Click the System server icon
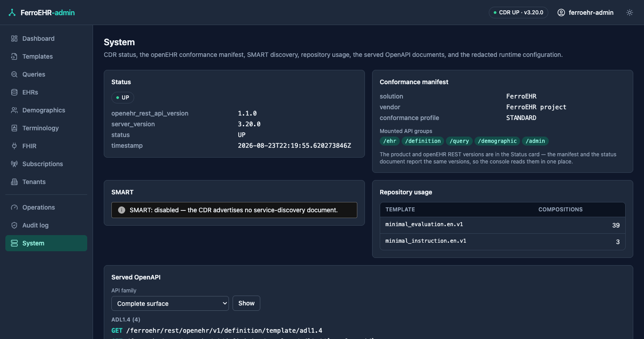Viewport: 644px width, 339px height. [x=14, y=243]
